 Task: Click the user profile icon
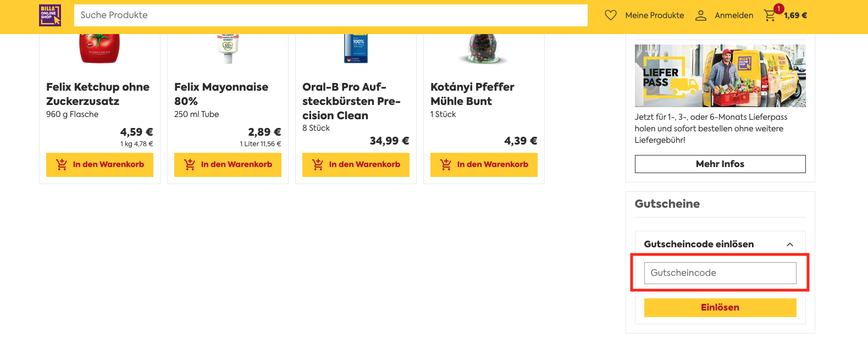point(700,15)
